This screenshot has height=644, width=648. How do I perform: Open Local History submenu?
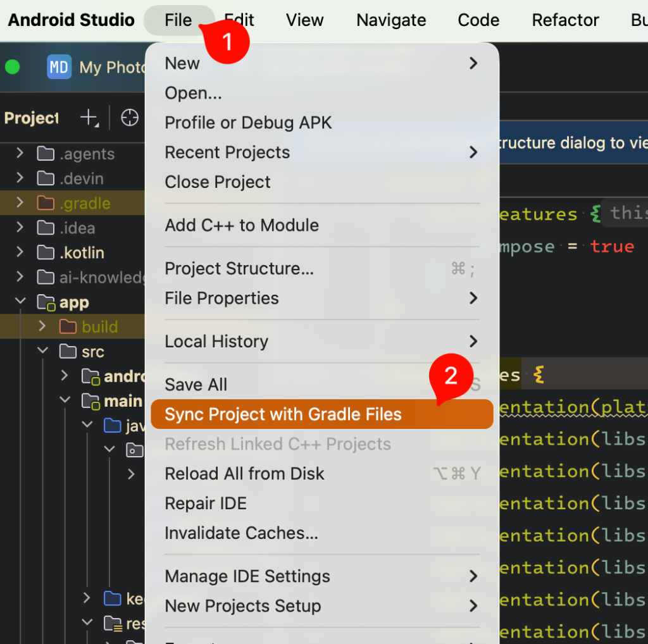(322, 341)
